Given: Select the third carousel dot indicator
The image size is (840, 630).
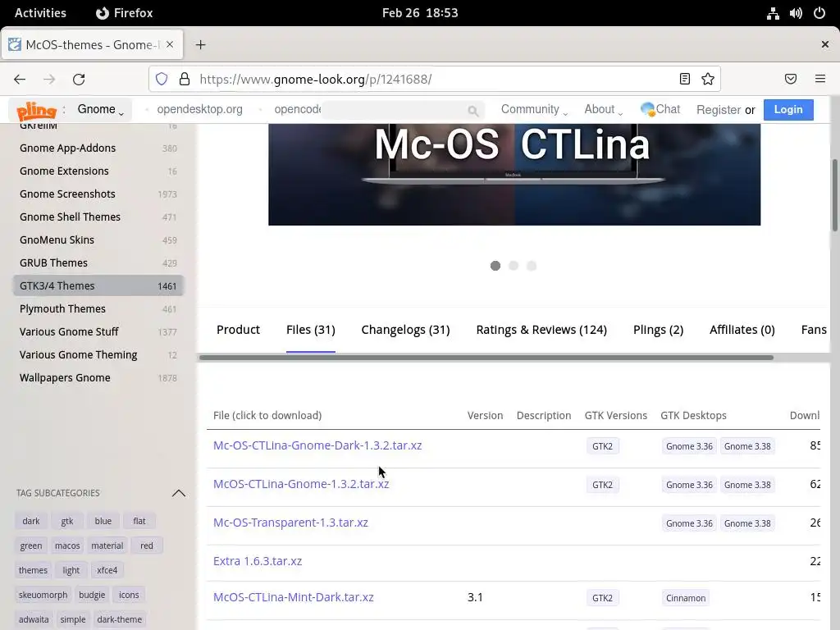Looking at the screenshot, I should pyautogui.click(x=532, y=266).
